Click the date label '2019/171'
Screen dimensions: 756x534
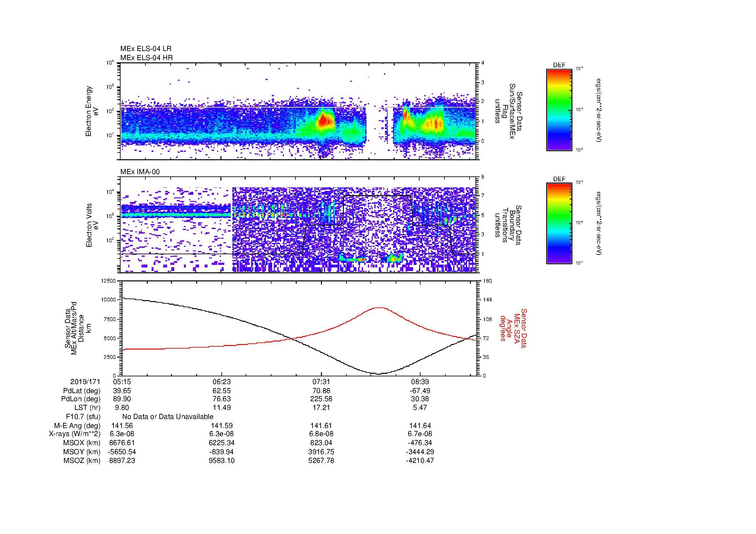pyautogui.click(x=85, y=382)
